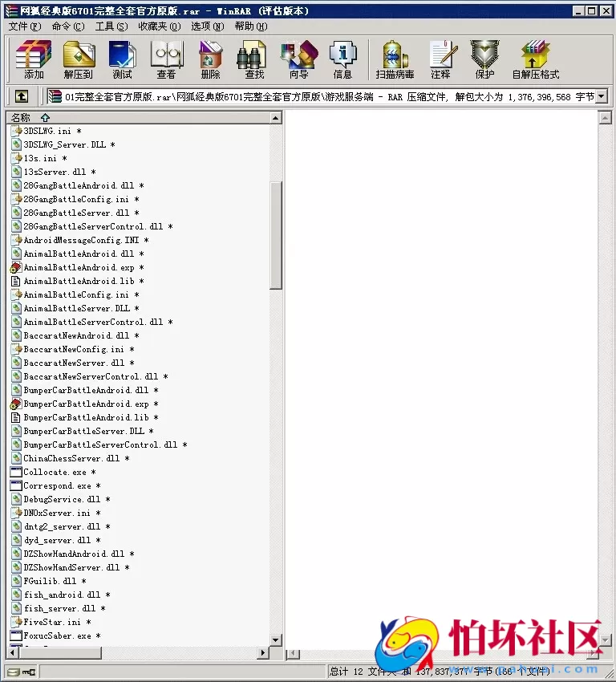Open the Find (查找) binoculars icon
616x682 pixels.
click(x=254, y=59)
